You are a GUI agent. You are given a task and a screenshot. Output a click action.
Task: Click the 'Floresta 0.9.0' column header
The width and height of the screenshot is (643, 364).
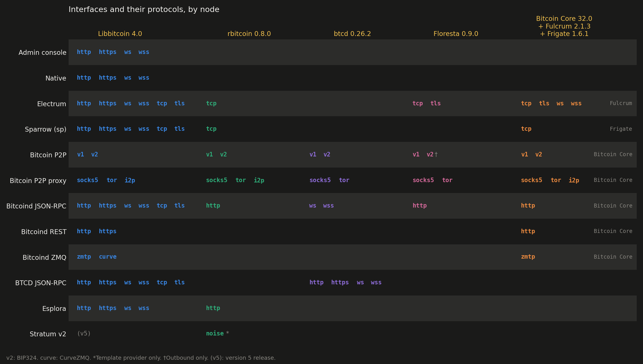[x=456, y=34]
